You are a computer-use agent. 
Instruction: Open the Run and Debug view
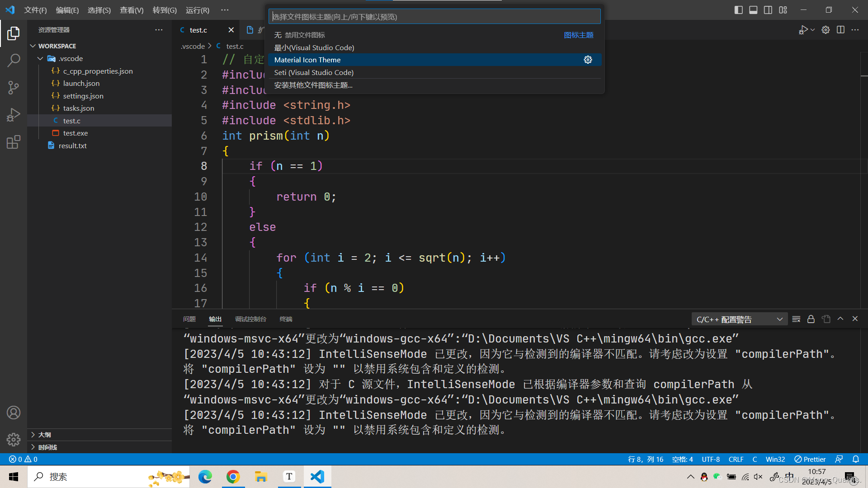click(x=14, y=114)
